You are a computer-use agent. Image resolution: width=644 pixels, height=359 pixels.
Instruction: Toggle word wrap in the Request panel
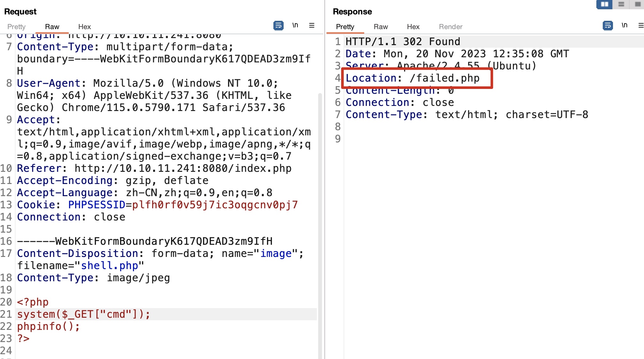tap(278, 25)
